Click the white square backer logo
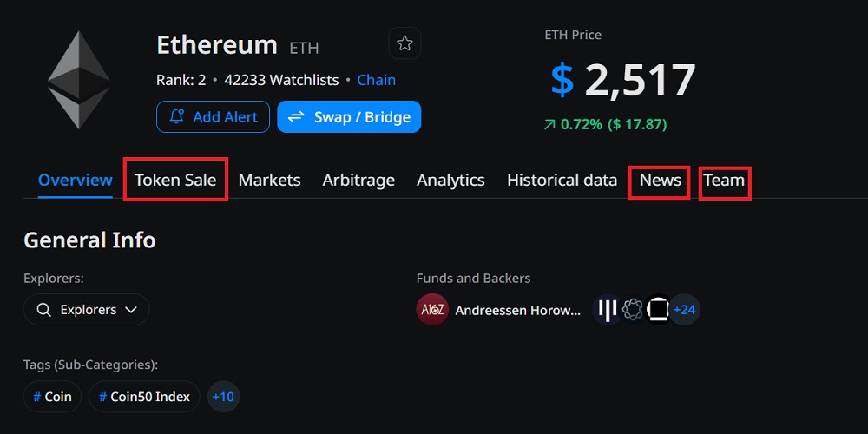Image resolution: width=868 pixels, height=434 pixels. pos(659,310)
